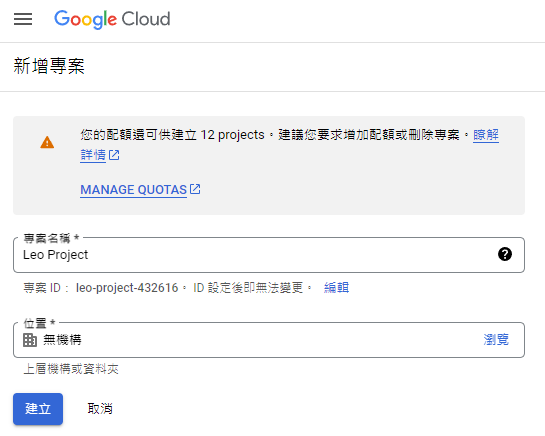Click the 新增專案 page heading
Image resolution: width=545 pixels, height=436 pixels.
(x=49, y=66)
